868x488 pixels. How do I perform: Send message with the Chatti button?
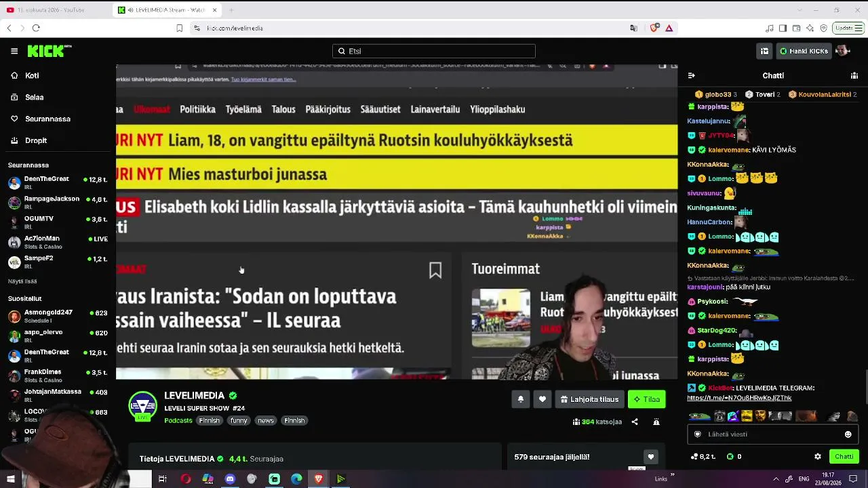click(844, 457)
